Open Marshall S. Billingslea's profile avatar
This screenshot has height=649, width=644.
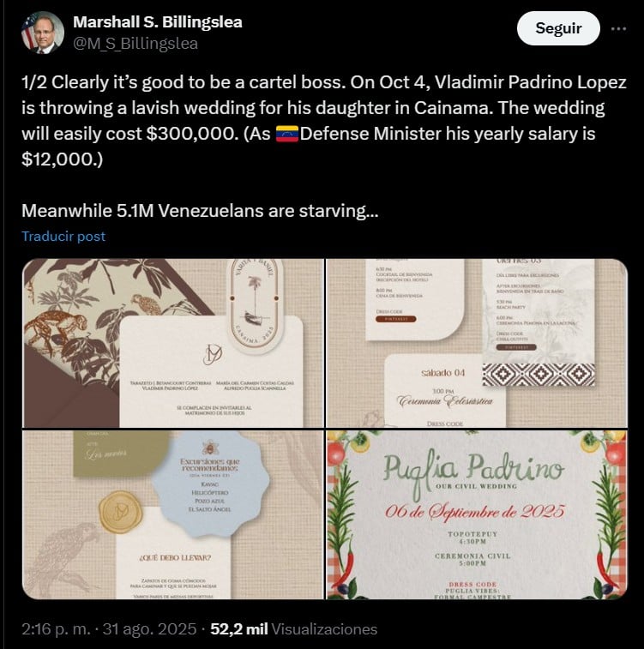43,33
